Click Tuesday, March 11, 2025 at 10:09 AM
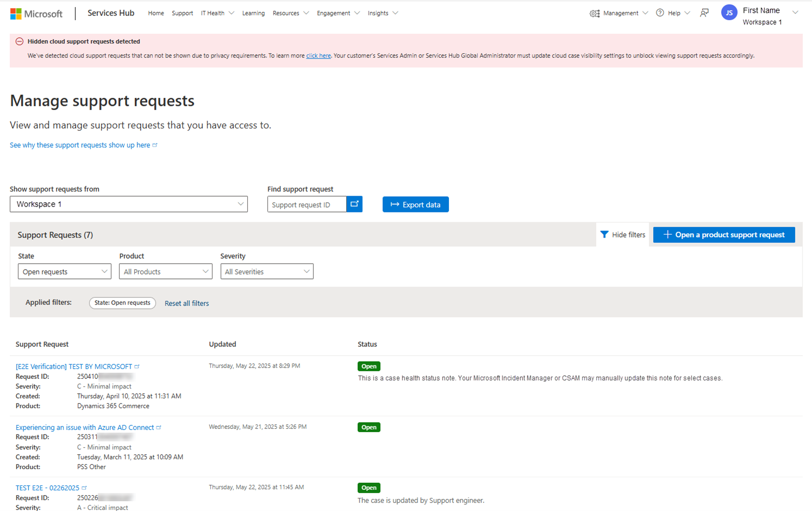Image resolution: width=812 pixels, height=511 pixels. pyautogui.click(x=130, y=457)
